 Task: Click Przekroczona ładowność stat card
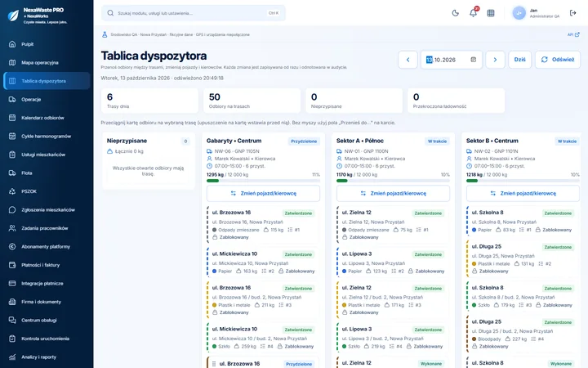[x=456, y=101]
